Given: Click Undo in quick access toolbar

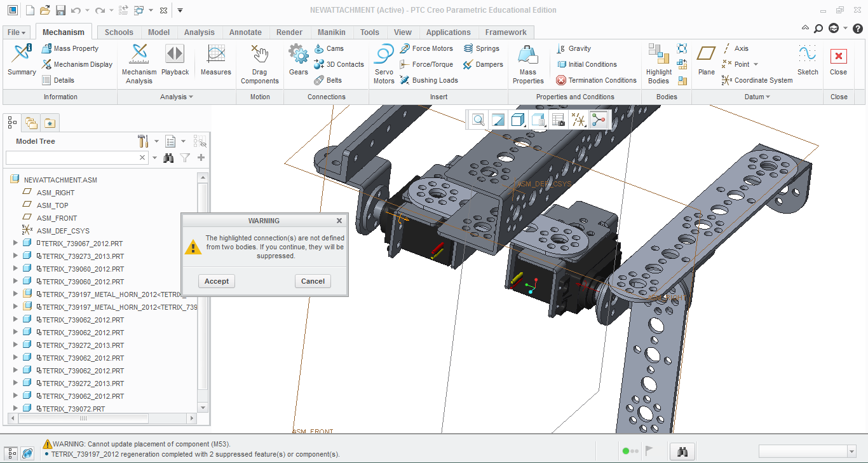Looking at the screenshot, I should pos(76,10).
